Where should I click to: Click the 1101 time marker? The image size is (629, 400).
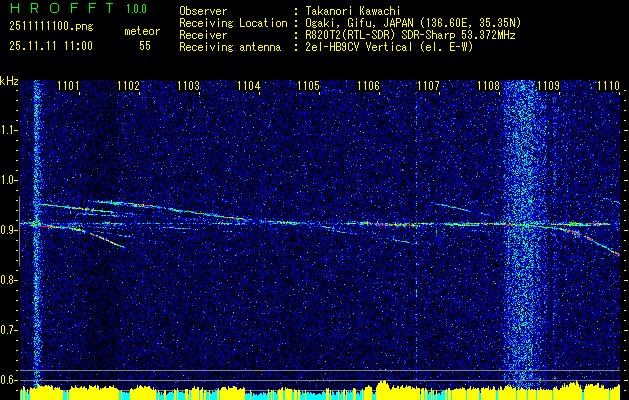click(69, 85)
